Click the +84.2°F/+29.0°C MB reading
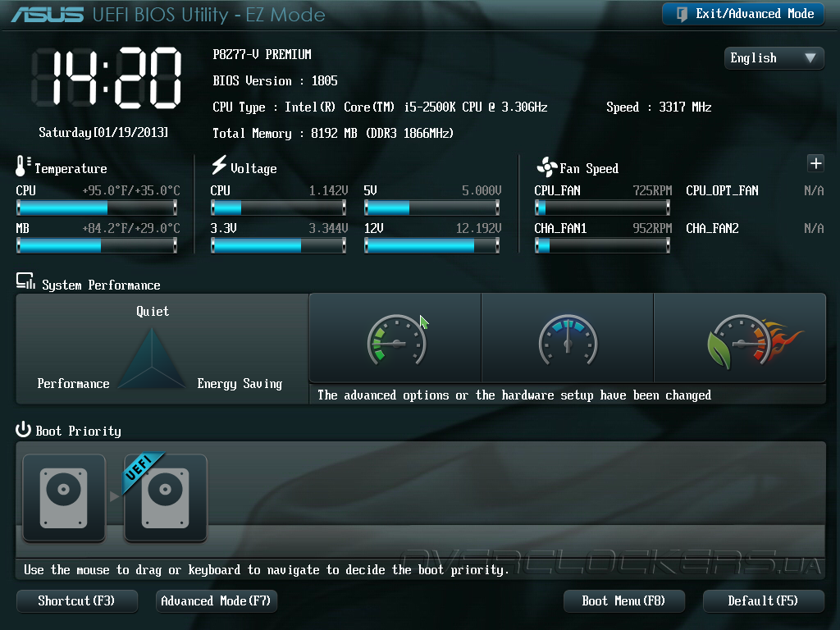The height and width of the screenshot is (630, 840). (131, 229)
